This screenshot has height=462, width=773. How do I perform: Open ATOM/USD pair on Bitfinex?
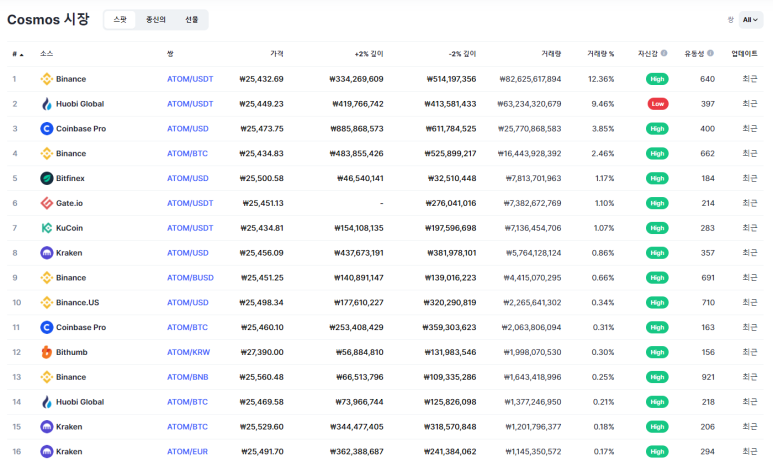187,178
